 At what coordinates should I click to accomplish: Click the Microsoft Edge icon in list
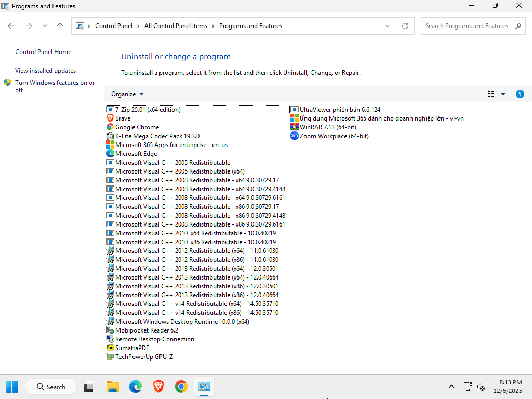tap(110, 154)
